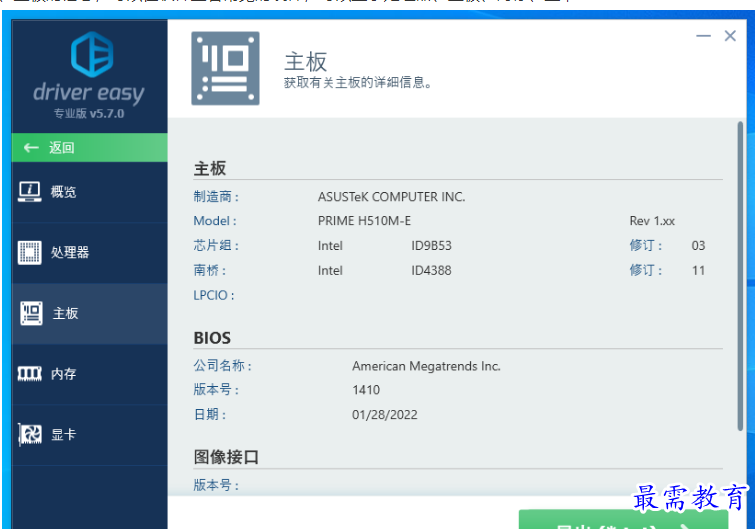Select the 处理器 processor chip icon

29,252
